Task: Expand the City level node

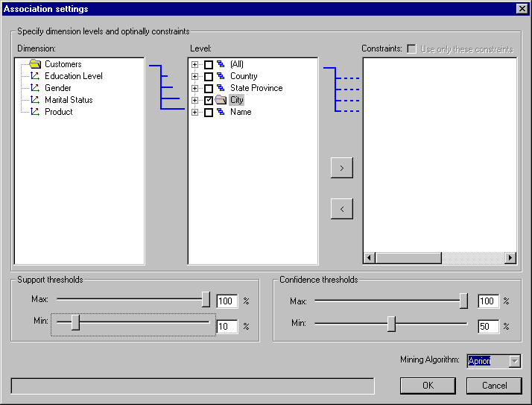Action: pos(194,100)
